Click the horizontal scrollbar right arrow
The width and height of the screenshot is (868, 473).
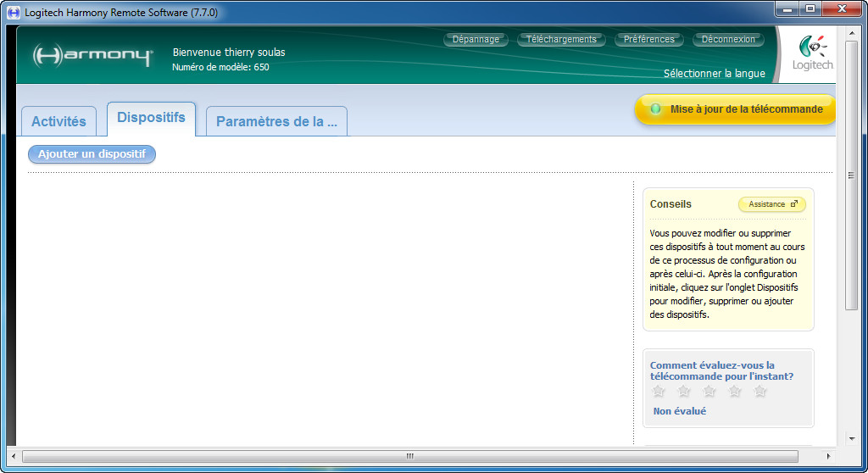pos(828,456)
